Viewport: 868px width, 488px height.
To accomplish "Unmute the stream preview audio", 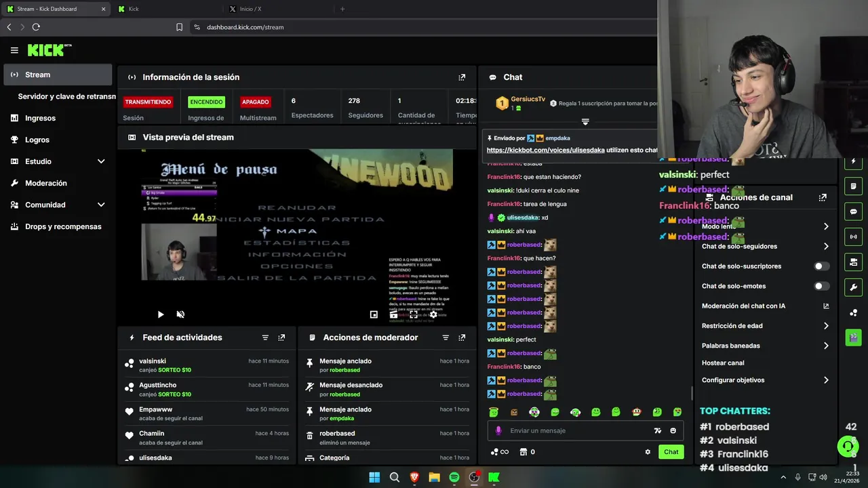I will 180,314.
